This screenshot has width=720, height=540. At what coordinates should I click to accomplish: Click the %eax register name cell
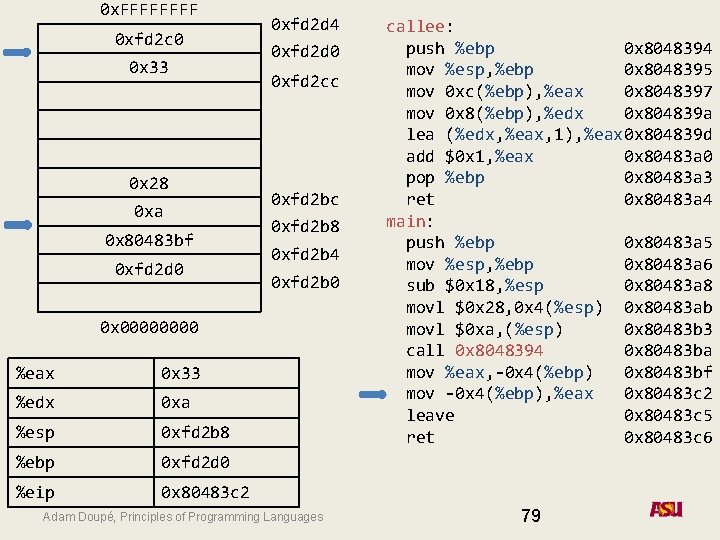[81, 373]
